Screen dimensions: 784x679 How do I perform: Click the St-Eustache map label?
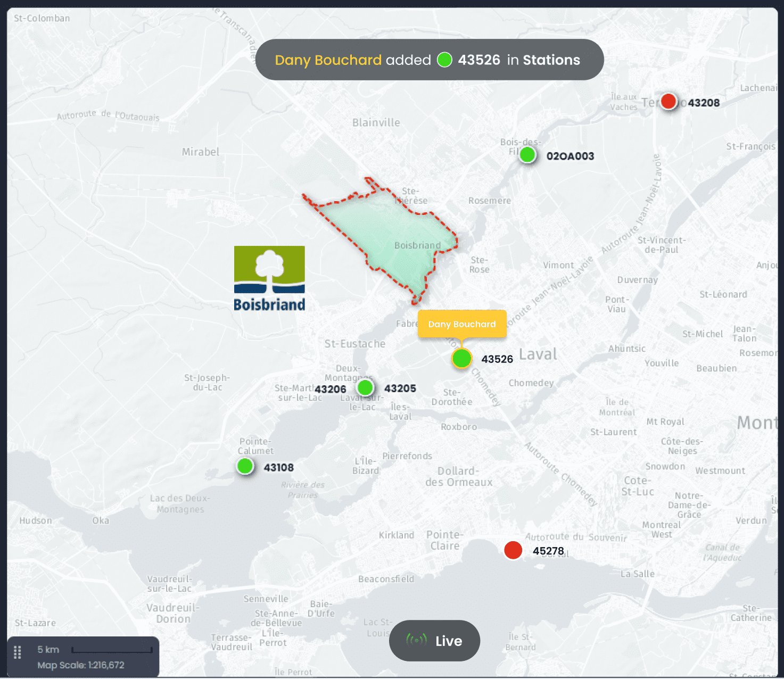[355, 344]
